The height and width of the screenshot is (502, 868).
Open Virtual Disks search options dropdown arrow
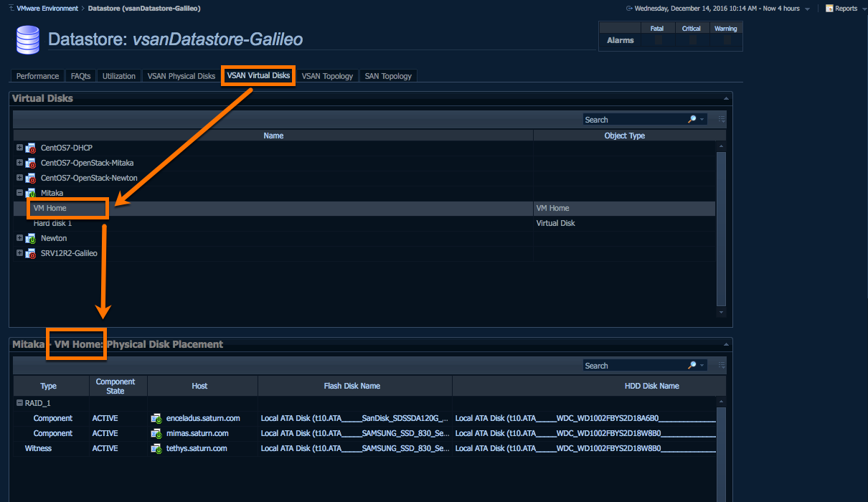tap(702, 120)
